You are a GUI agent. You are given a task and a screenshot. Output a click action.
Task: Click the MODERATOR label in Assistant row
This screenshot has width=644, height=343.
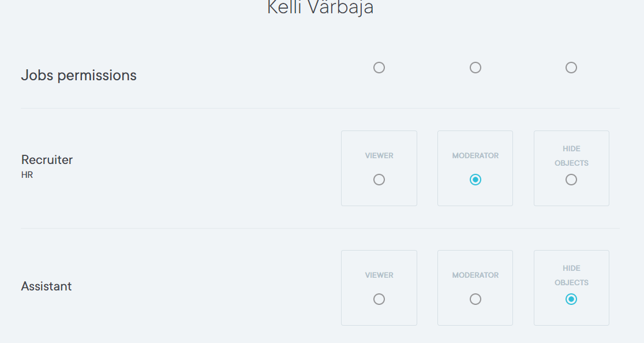coord(475,275)
